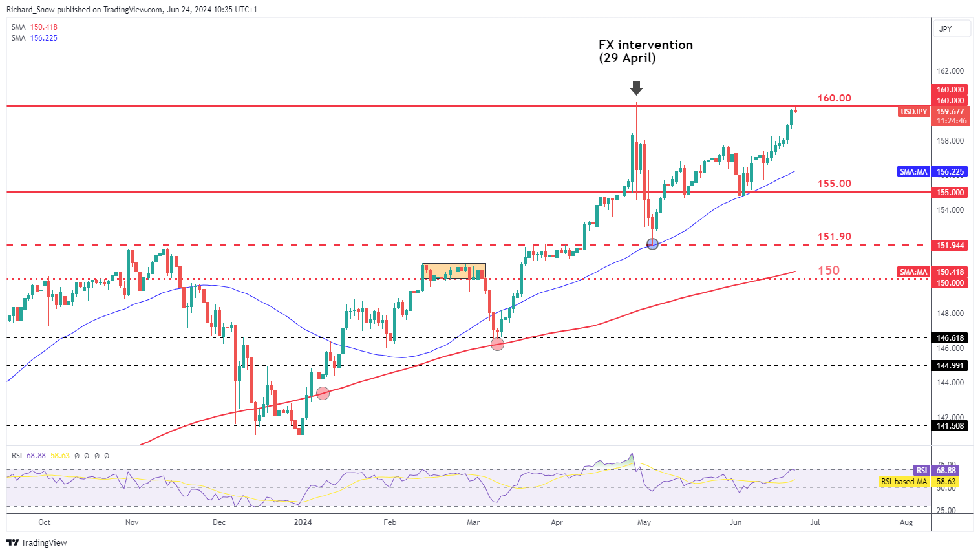Click Aug on the time axis
This screenshot has height=554, width=980.
click(906, 522)
